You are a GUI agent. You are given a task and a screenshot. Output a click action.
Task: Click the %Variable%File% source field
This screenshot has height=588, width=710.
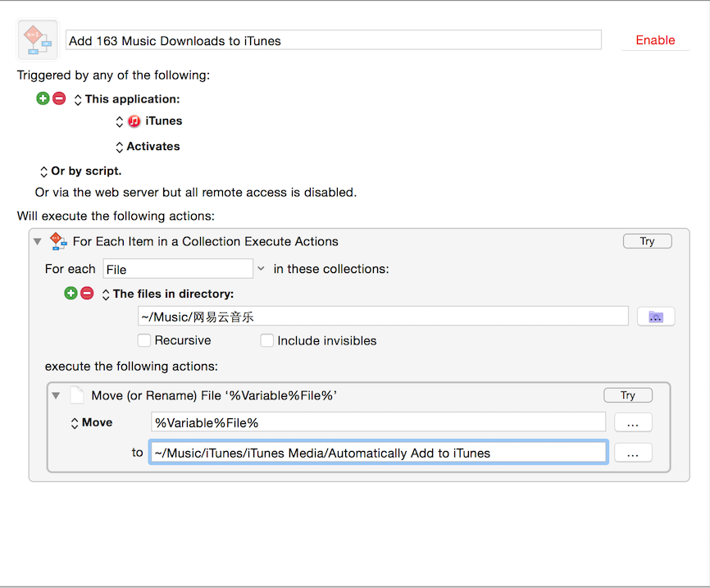pos(378,422)
